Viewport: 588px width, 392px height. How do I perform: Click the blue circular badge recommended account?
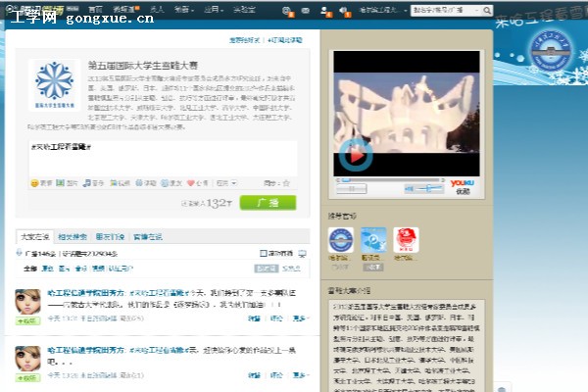tap(340, 240)
